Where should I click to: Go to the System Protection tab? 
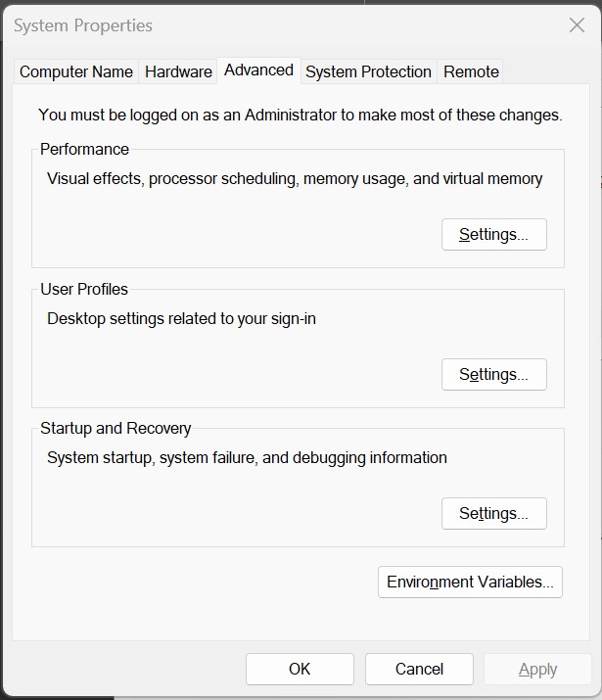pos(368,71)
